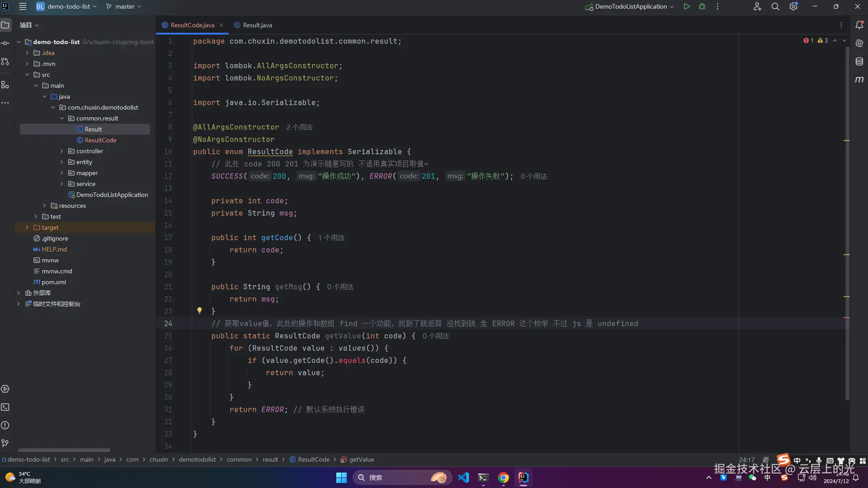The height and width of the screenshot is (488, 868).
Task: Collapse the common.result package
Action: (x=62, y=118)
